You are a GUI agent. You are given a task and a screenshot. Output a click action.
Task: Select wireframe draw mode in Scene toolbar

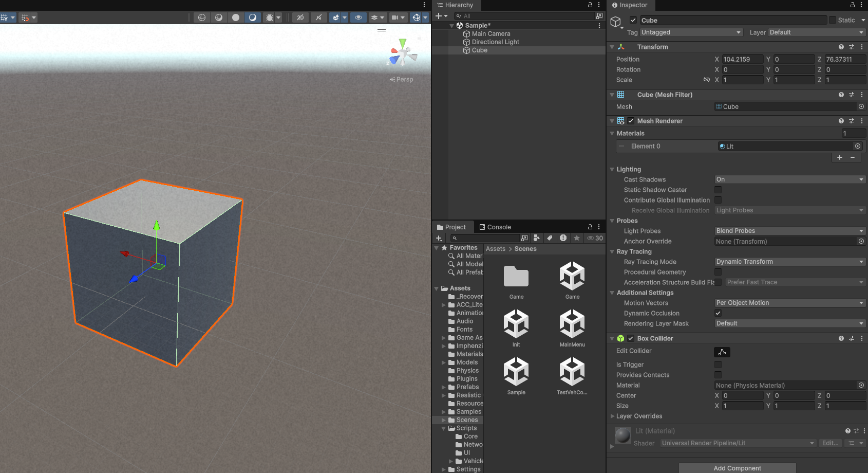point(202,17)
